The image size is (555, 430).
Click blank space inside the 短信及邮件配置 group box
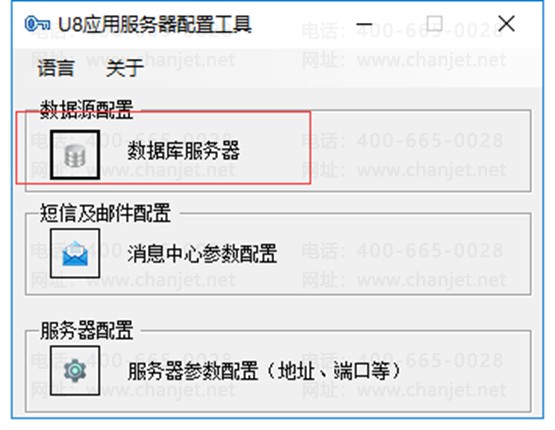(x=407, y=253)
